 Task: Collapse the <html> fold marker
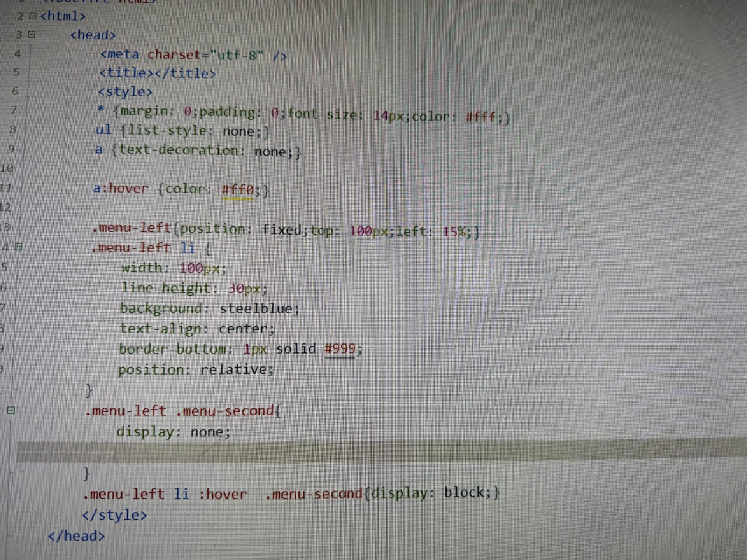(x=33, y=16)
